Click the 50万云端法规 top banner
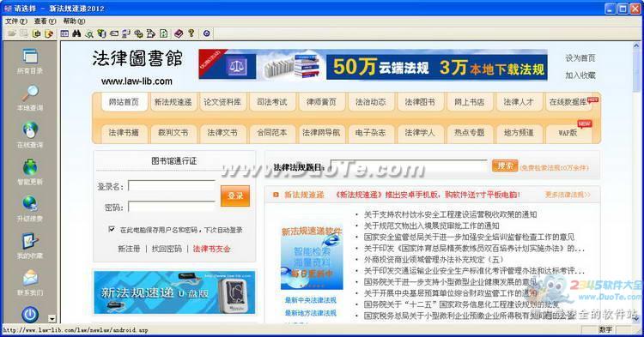Image resolution: width=644 pixels, height=337 pixels. click(373, 65)
